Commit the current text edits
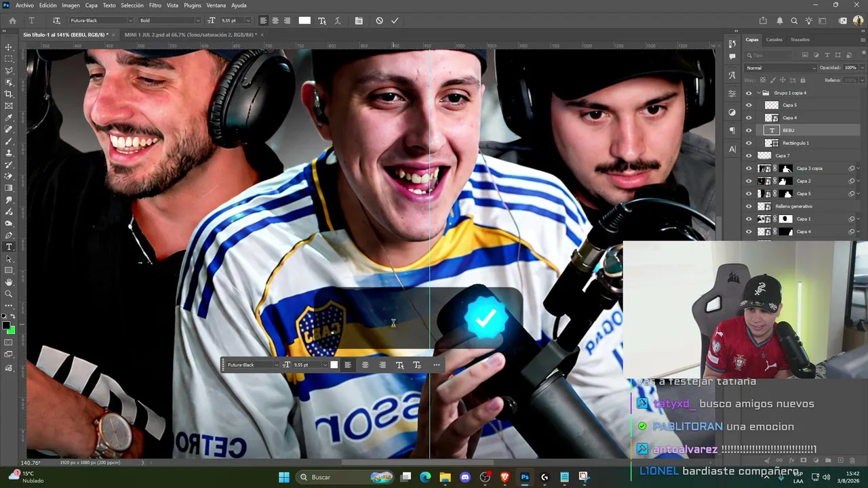This screenshot has height=488, width=868. click(x=395, y=20)
